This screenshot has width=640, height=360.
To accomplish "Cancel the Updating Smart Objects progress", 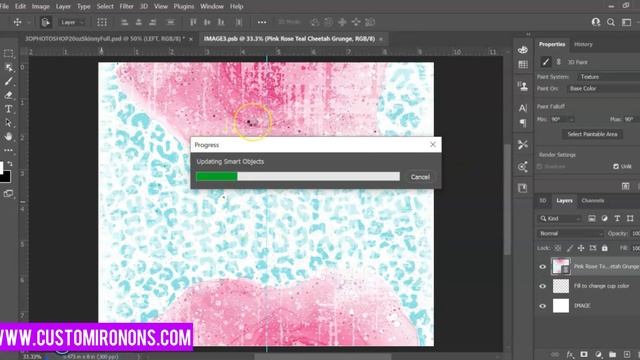I will click(420, 177).
